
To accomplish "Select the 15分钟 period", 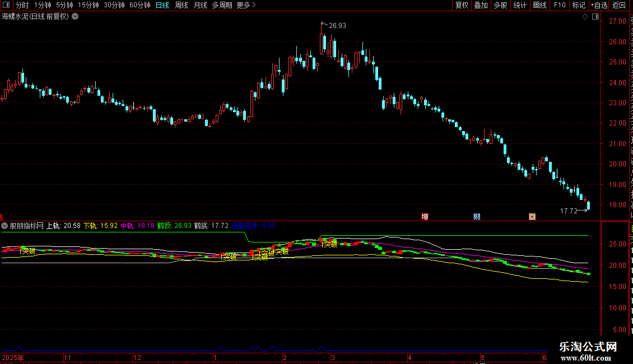I will click(x=89, y=5).
